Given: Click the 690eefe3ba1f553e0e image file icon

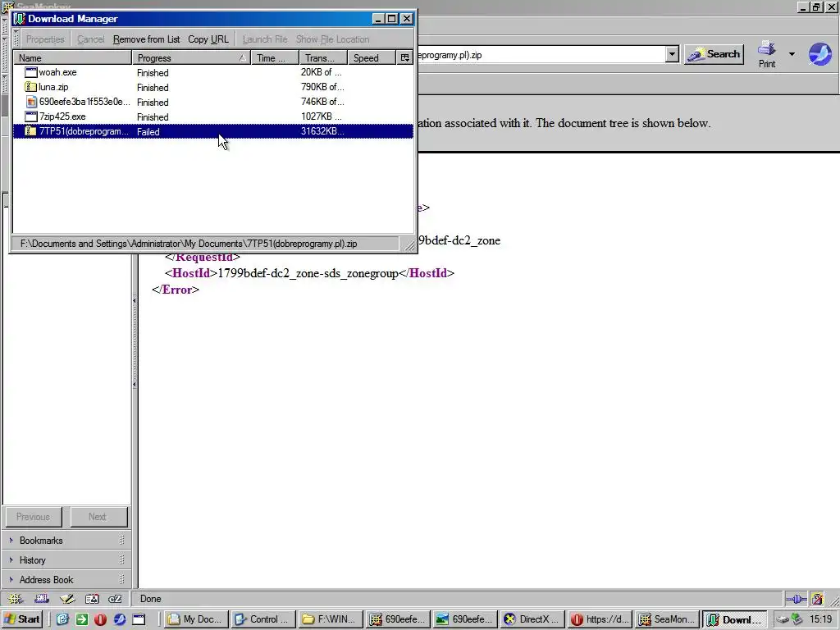Looking at the screenshot, I should click(31, 101).
